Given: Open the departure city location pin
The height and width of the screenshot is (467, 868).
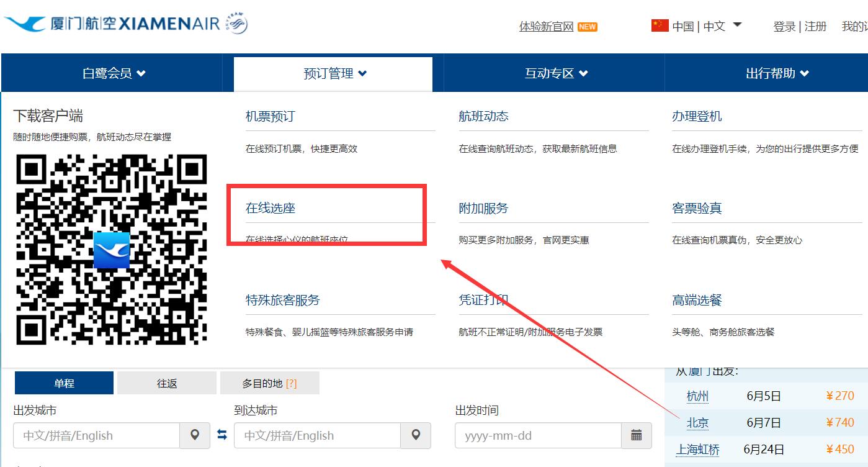Looking at the screenshot, I should (x=195, y=435).
